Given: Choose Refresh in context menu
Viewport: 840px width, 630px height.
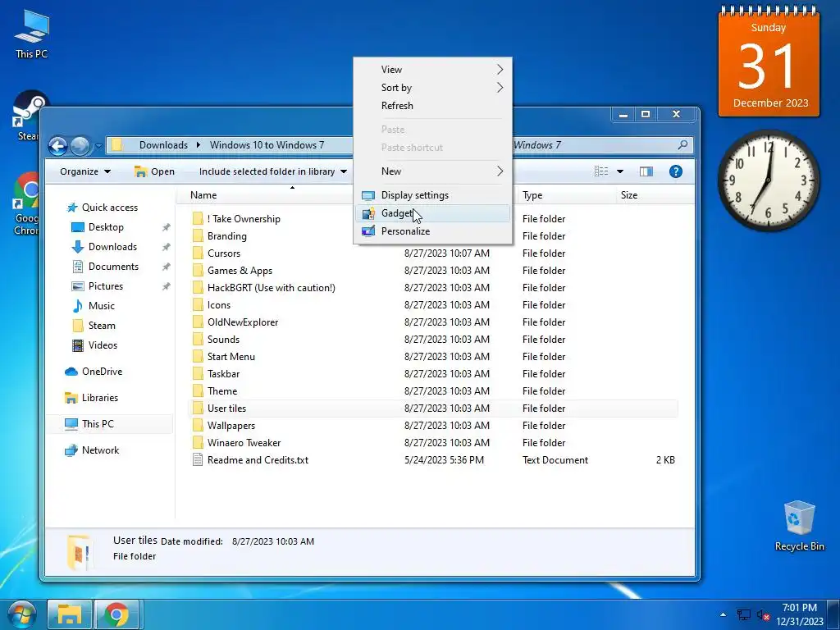Looking at the screenshot, I should point(433,106).
